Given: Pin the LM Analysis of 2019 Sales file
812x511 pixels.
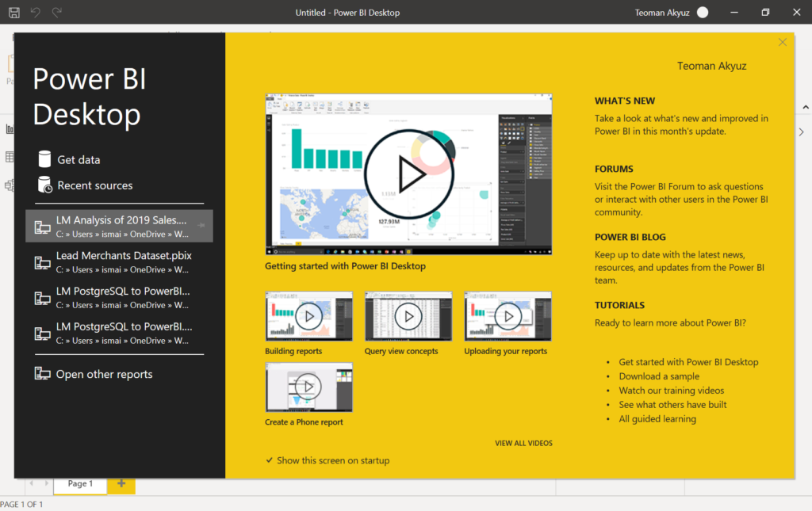Looking at the screenshot, I should pyautogui.click(x=201, y=226).
